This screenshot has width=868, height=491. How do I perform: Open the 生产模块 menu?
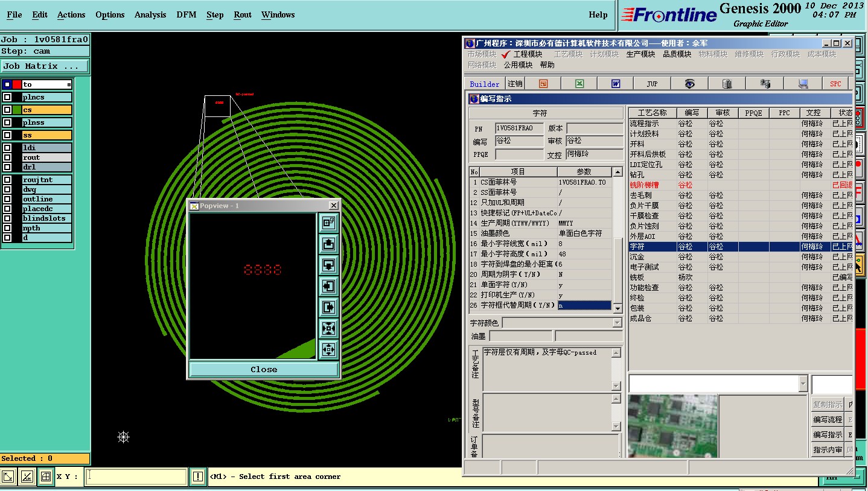pos(640,54)
